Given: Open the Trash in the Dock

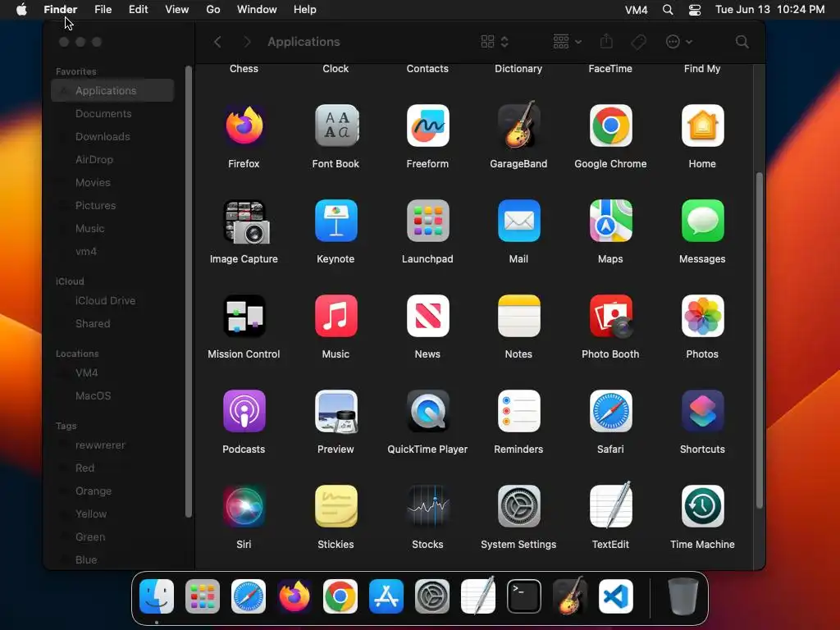Looking at the screenshot, I should [x=683, y=596].
